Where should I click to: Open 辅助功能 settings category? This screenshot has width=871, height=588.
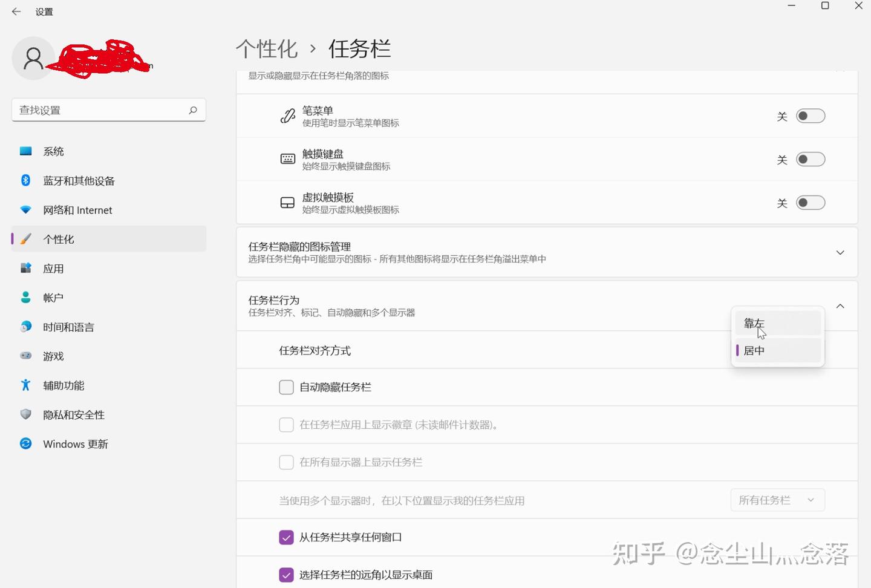coord(109,385)
